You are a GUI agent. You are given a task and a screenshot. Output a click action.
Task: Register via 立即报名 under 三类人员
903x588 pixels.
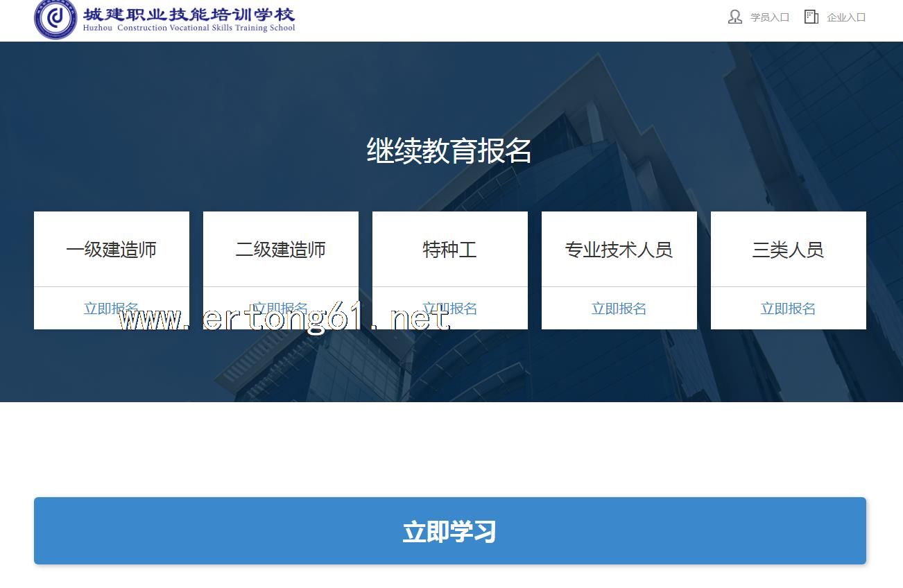789,309
